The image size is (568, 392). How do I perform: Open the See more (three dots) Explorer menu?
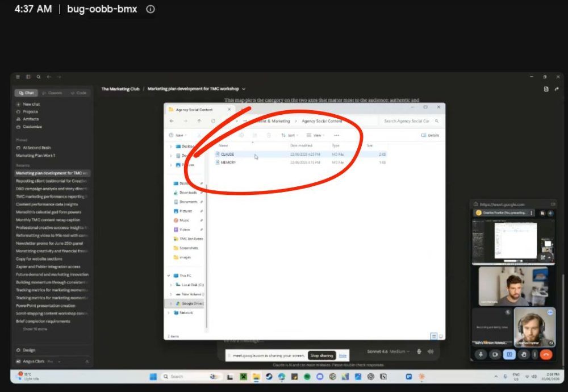[336, 135]
